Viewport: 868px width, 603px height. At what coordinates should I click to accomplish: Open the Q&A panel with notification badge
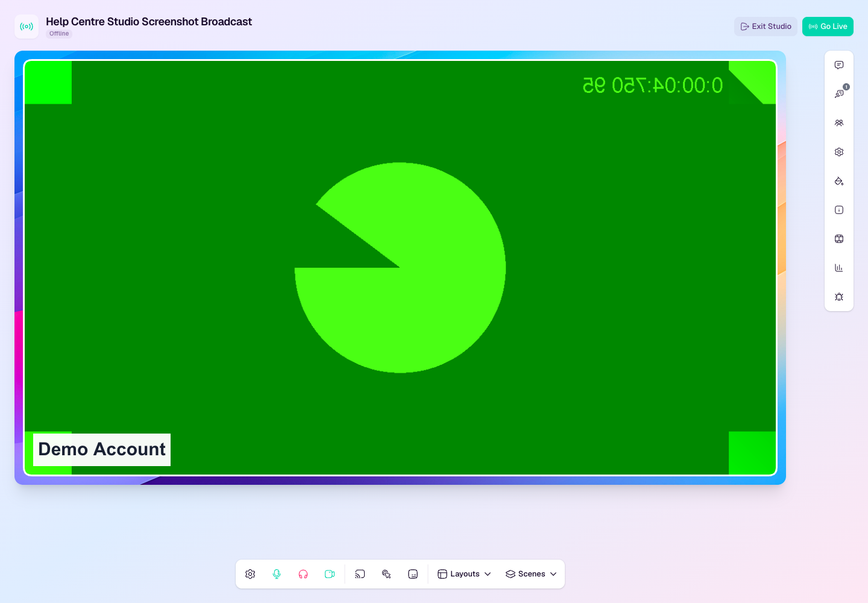pyautogui.click(x=839, y=94)
